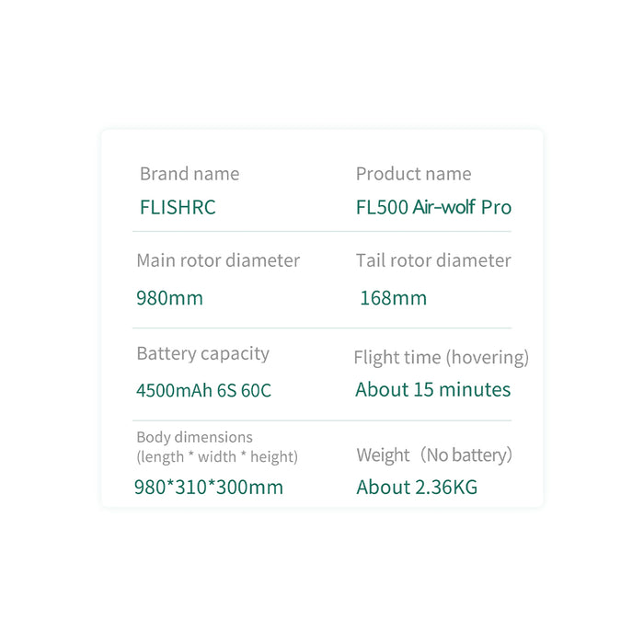Select the "About 15 minutes" value
The width and height of the screenshot is (644, 644).
432,389
